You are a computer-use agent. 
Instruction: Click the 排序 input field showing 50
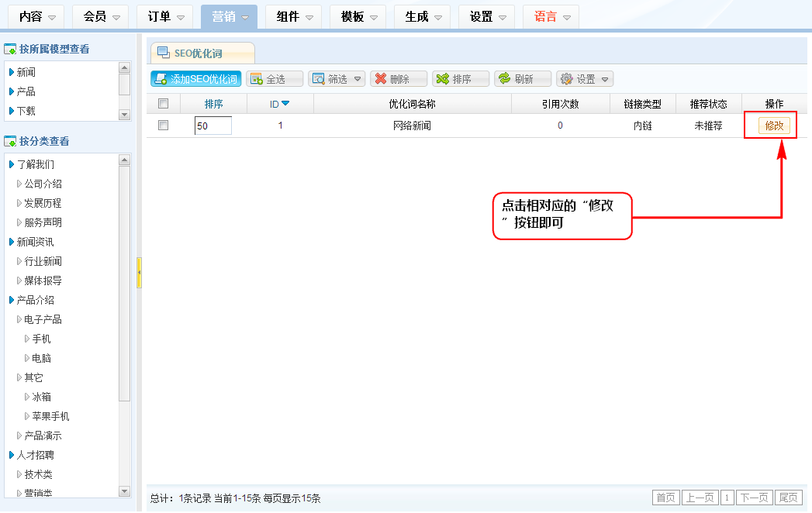(x=213, y=126)
